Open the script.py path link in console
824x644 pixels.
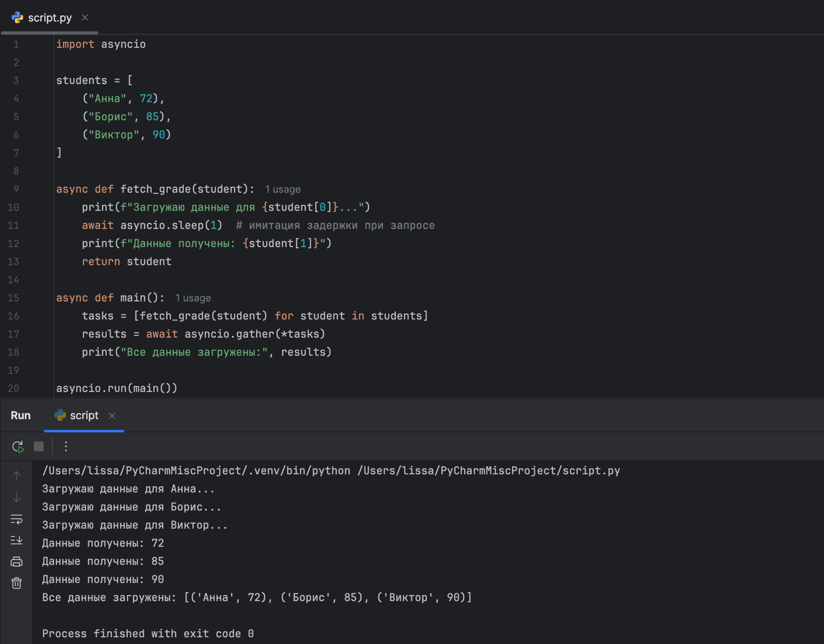pos(488,471)
